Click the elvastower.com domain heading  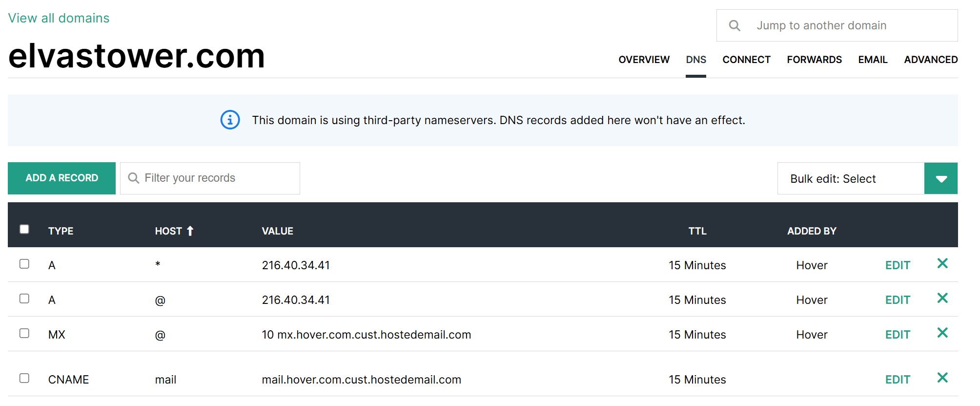tap(137, 56)
